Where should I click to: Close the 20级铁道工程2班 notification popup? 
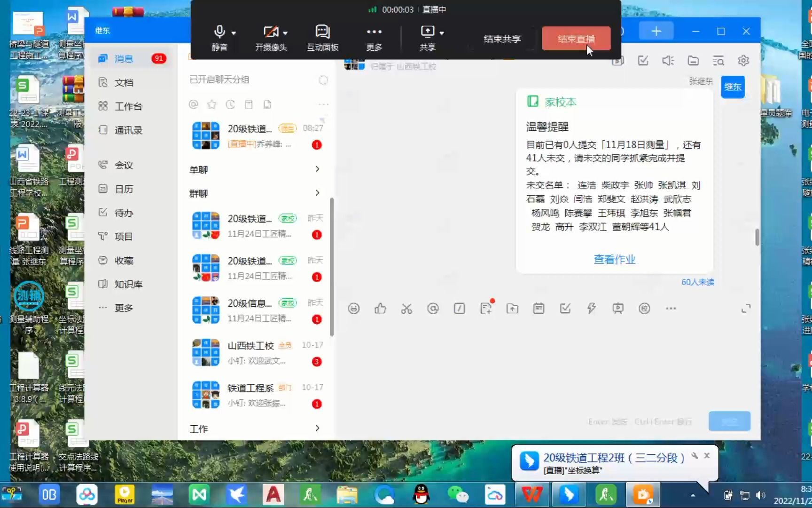pos(707,456)
